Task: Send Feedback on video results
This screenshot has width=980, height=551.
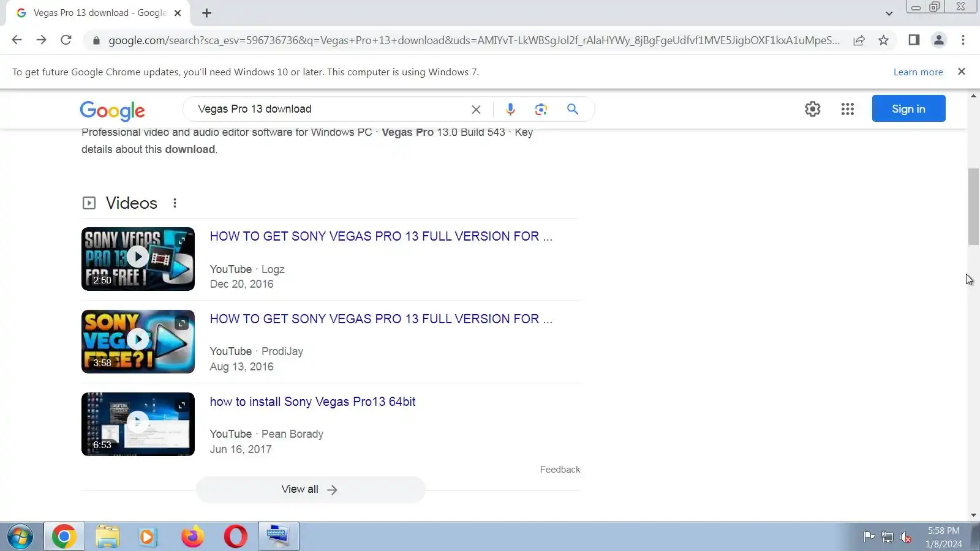Action: pos(560,470)
